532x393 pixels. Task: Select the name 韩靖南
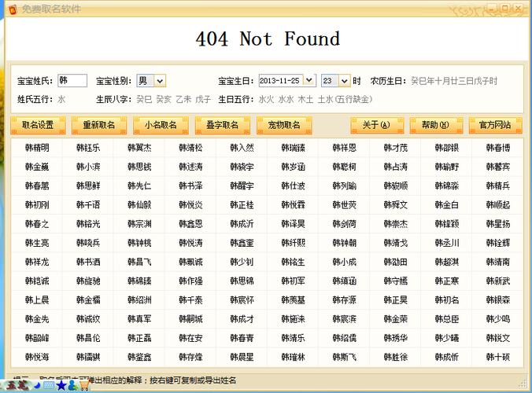[x=498, y=262]
